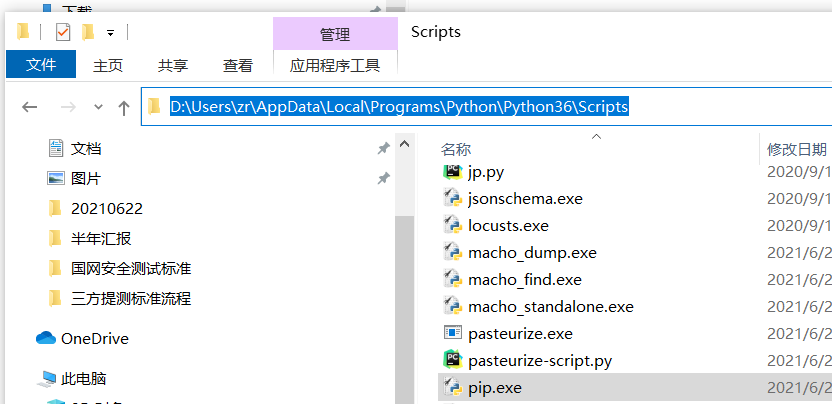
Task: Go back using the back arrow
Action: tap(30, 107)
